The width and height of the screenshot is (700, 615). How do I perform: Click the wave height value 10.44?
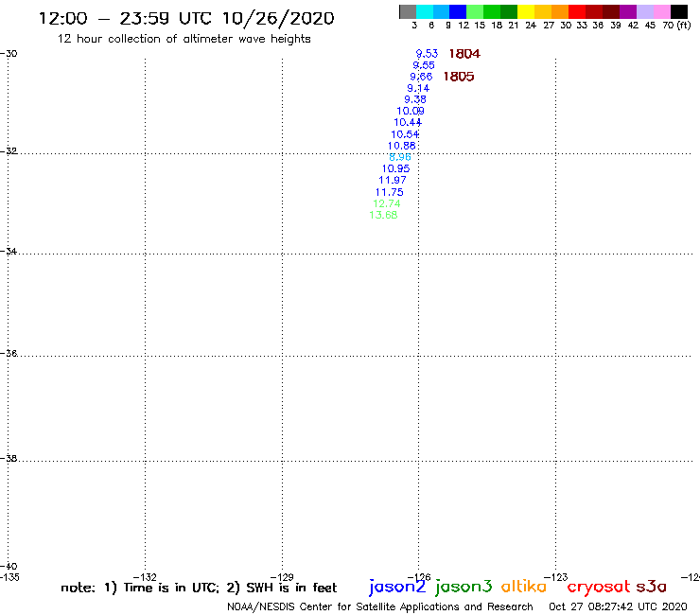point(408,122)
